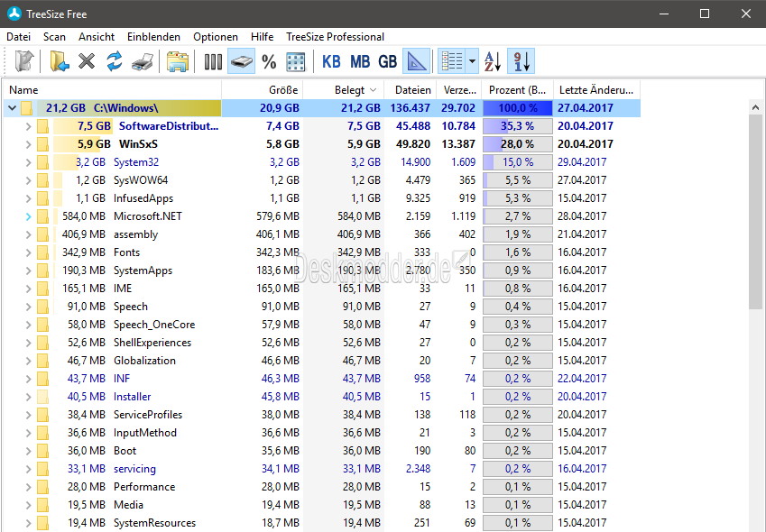Viewport: 766px width, 532px height.
Task: Sort by the Name column header
Action: pyautogui.click(x=113, y=90)
